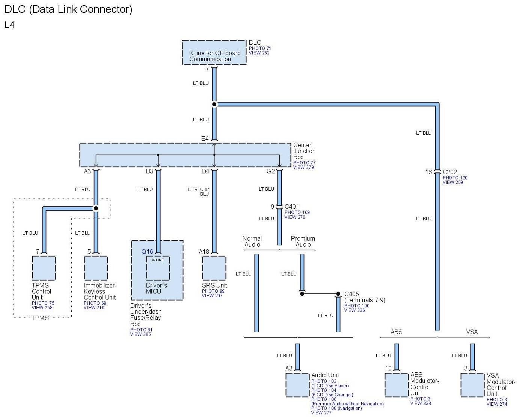Click the Audio Unit component box

pyautogui.click(x=297, y=385)
